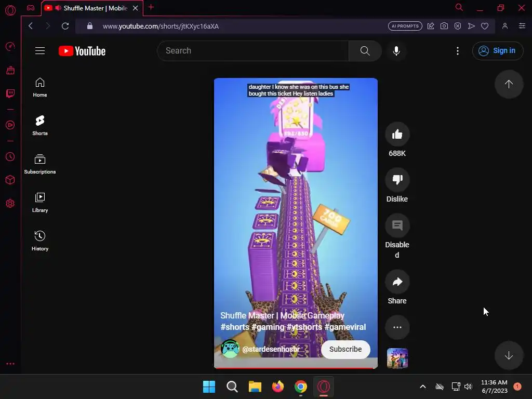Click the channel avatar gamepad image
Image resolution: width=532 pixels, height=399 pixels.
(230, 349)
